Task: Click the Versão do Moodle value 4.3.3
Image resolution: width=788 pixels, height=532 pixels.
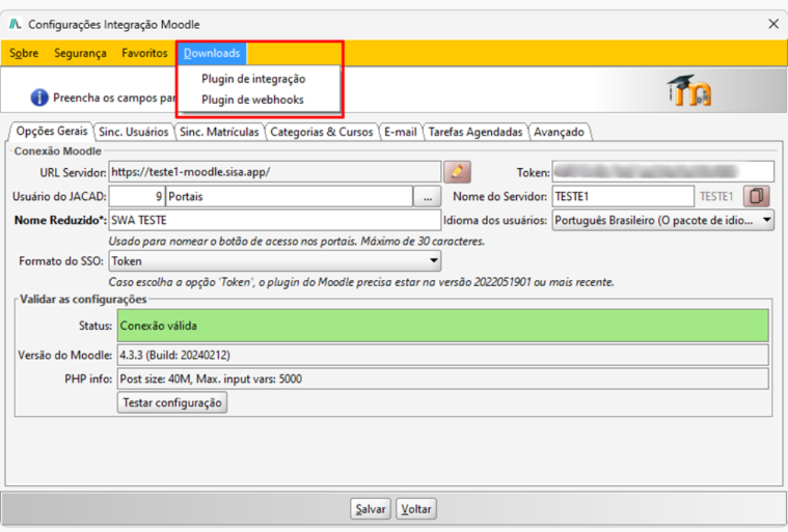Action: click(442, 355)
